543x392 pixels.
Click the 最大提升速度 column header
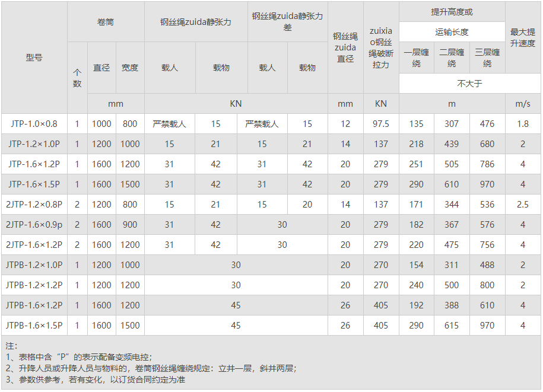(x=523, y=37)
